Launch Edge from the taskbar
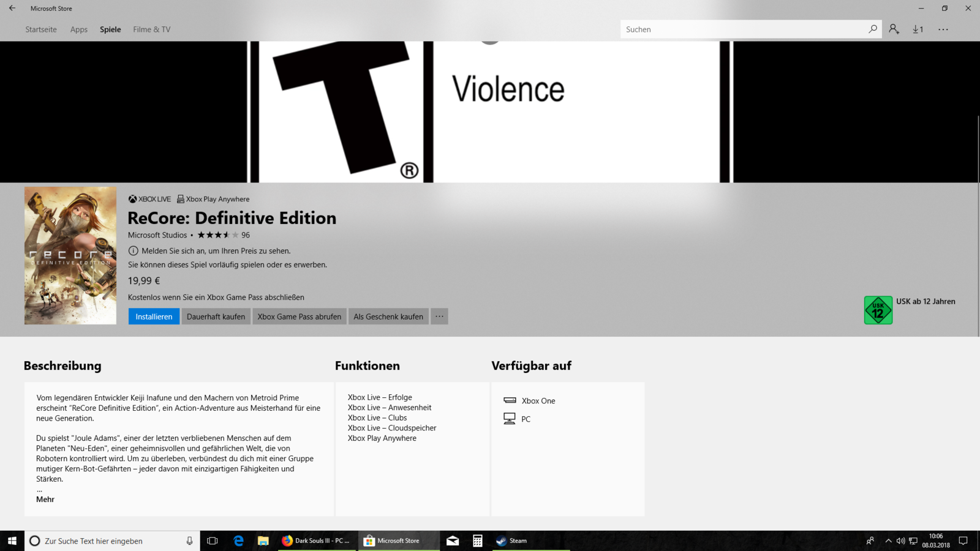The image size is (980, 551). click(238, 541)
